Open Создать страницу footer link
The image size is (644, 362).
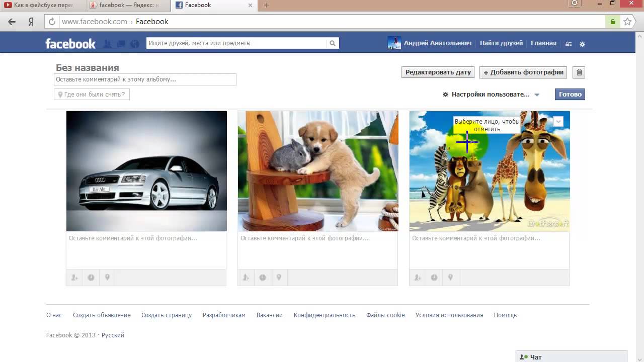tap(167, 315)
